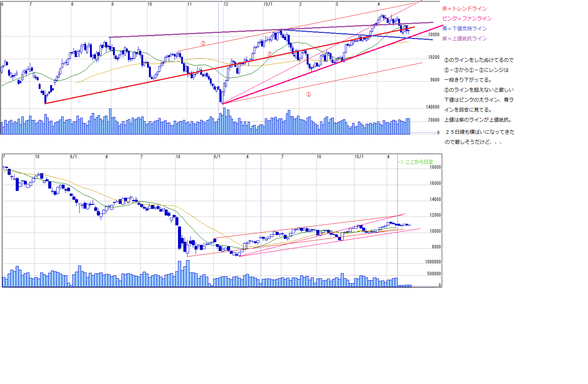Click the 9/1 date label on lower chart
588x384 pixels.
(x=217, y=157)
